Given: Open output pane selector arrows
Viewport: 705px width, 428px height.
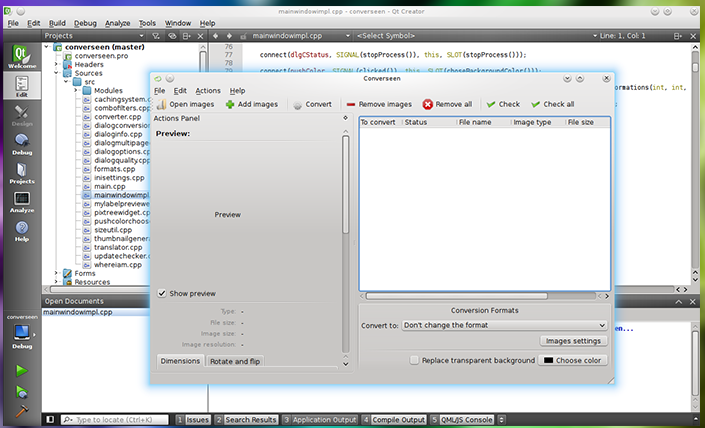Looking at the screenshot, I should (501, 419).
